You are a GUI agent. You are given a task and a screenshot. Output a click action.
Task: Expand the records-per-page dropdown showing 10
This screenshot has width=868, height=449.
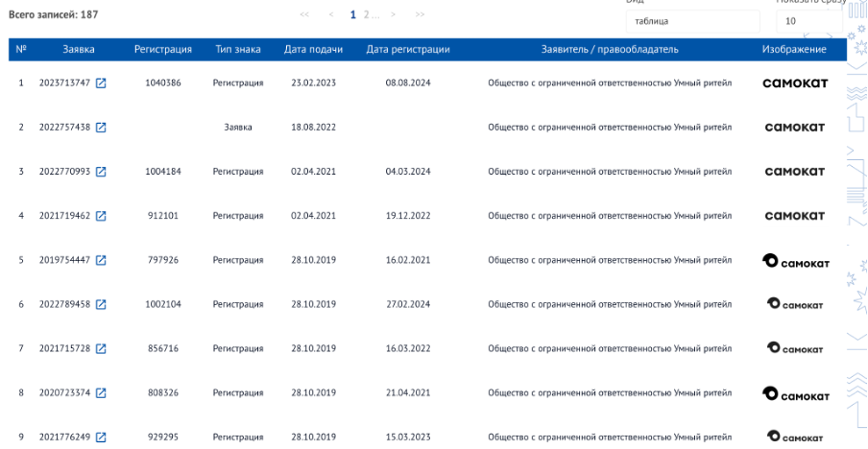tap(808, 20)
